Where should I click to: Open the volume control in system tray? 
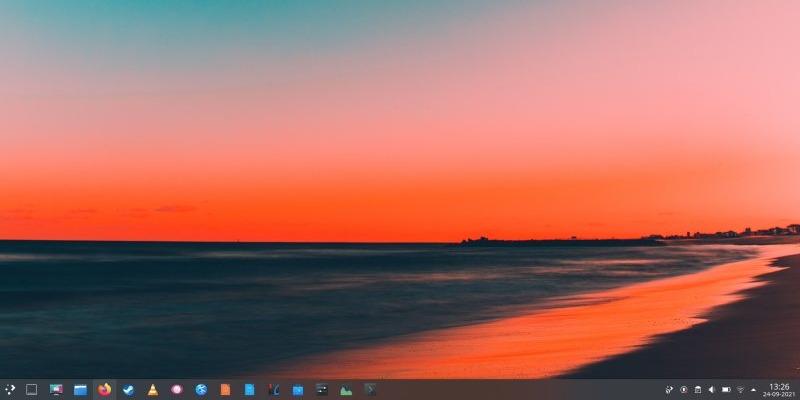coord(712,389)
